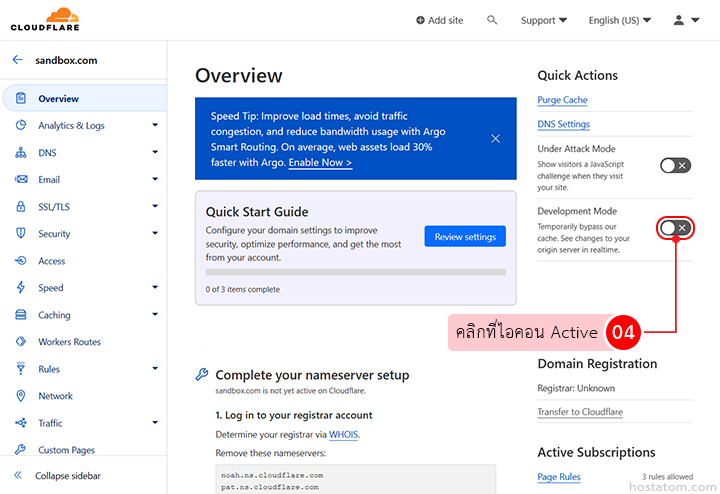Click the Review settings button

pos(465,237)
